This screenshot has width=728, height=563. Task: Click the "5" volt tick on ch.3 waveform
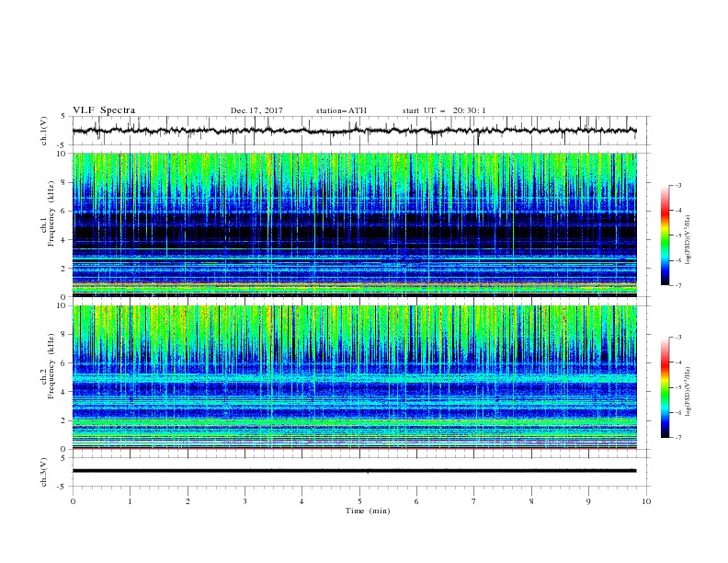pos(63,458)
